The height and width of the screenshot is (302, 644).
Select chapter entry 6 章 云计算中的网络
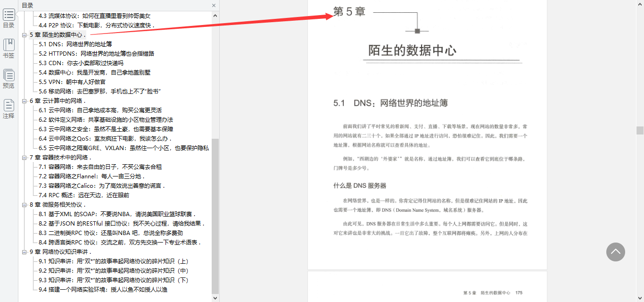(x=58, y=101)
